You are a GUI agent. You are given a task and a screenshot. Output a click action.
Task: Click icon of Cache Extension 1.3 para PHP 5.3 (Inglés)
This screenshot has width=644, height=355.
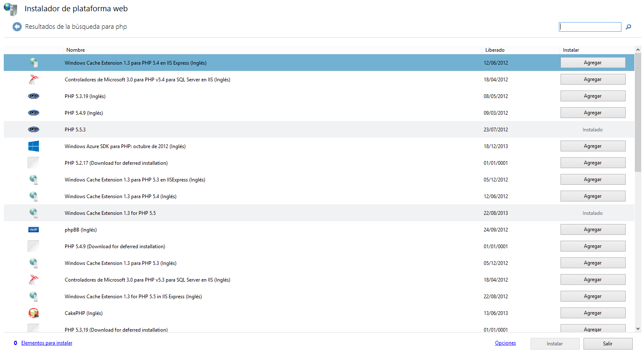coord(33,263)
